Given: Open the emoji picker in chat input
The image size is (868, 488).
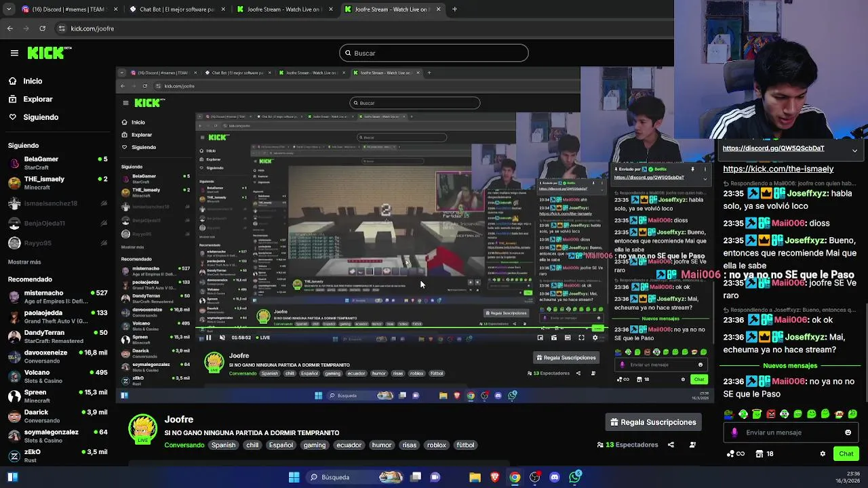Looking at the screenshot, I should 848,432.
